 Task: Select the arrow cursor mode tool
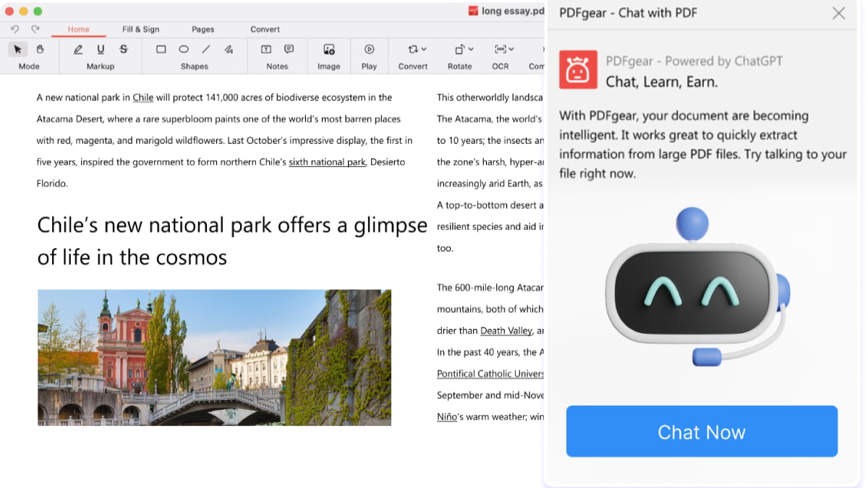click(18, 49)
